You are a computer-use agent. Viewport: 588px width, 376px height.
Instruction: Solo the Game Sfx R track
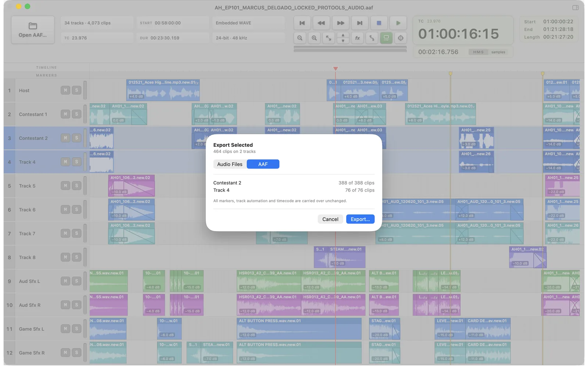[x=76, y=352]
